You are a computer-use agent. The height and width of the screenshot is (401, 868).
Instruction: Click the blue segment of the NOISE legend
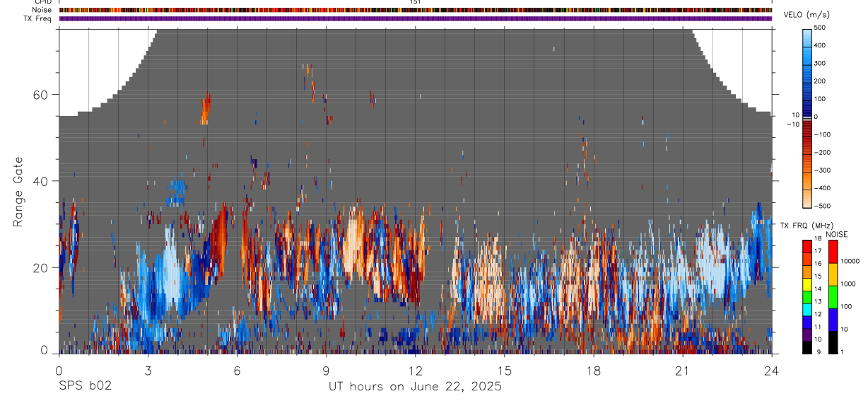click(x=833, y=320)
